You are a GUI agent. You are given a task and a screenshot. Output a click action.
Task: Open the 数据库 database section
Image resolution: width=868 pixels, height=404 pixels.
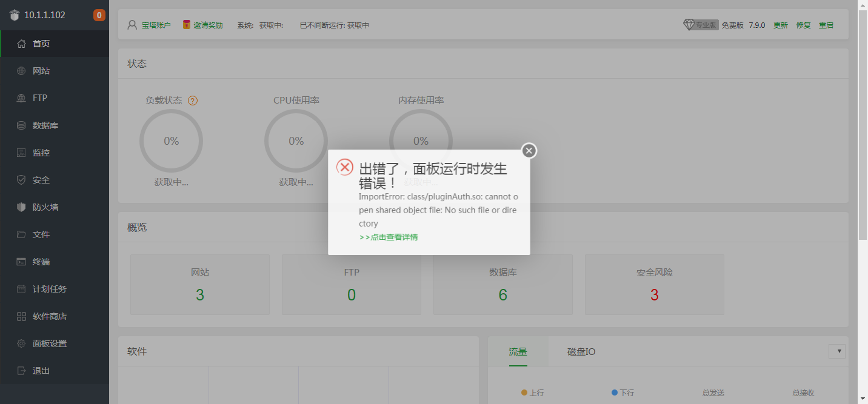(55, 125)
